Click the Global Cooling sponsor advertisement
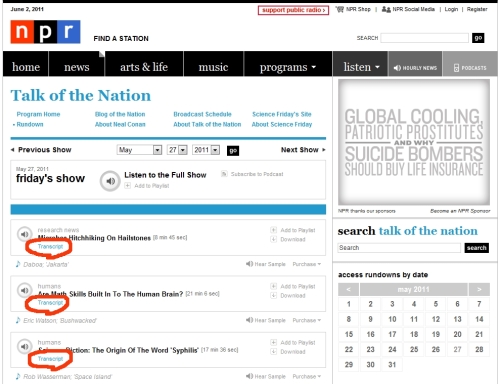Image resolution: width=500 pixels, height=384 pixels. 414,142
